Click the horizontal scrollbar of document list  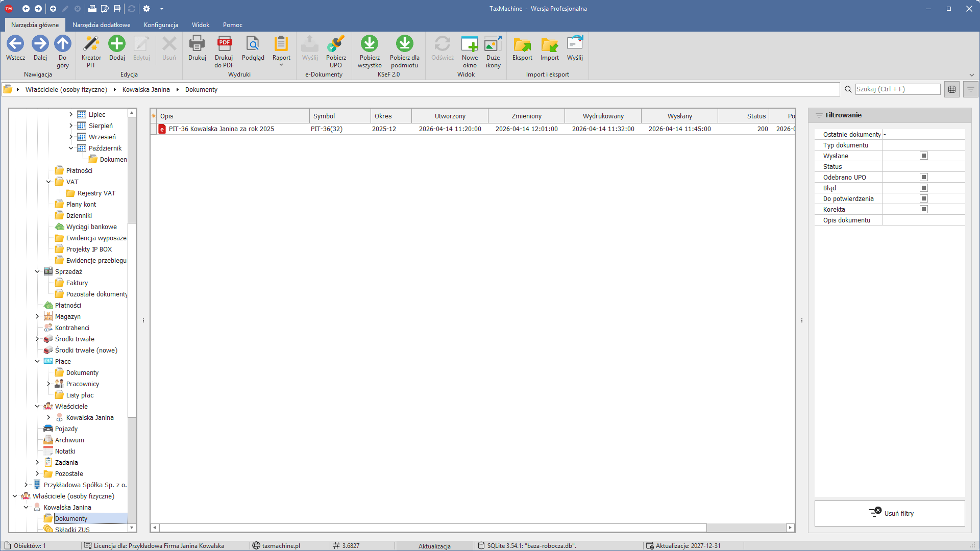pyautogui.click(x=433, y=528)
